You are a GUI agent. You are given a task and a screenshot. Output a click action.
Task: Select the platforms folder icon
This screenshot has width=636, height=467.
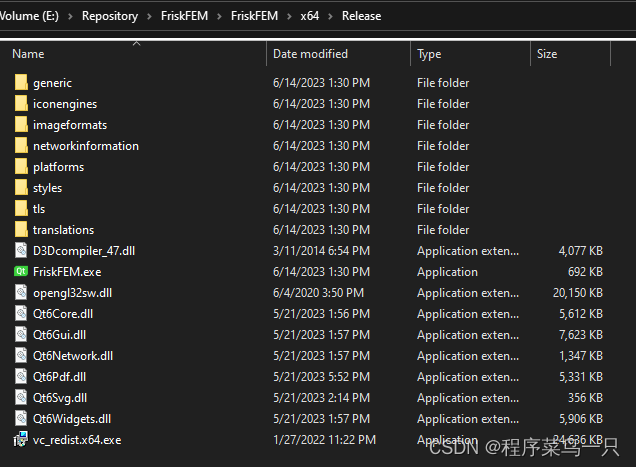click(x=21, y=167)
